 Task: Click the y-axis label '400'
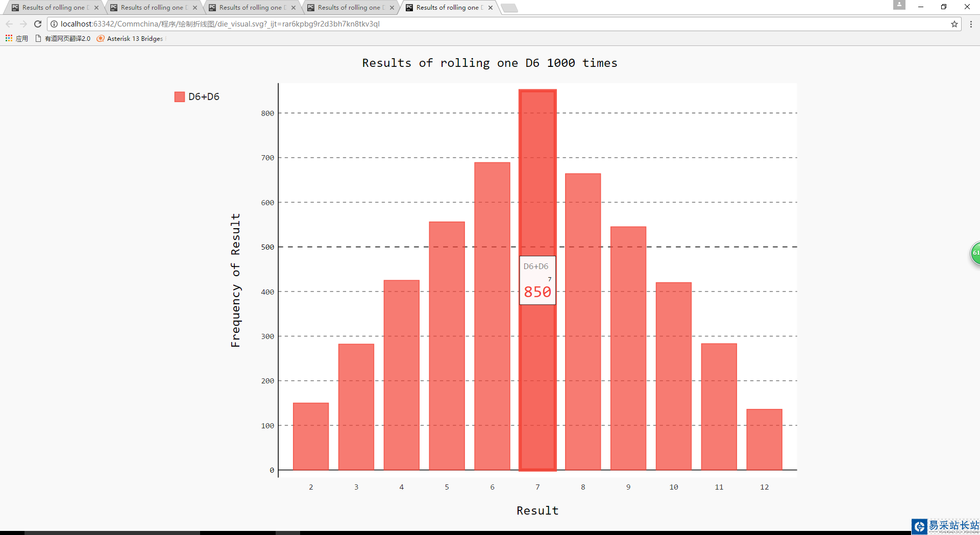267,292
